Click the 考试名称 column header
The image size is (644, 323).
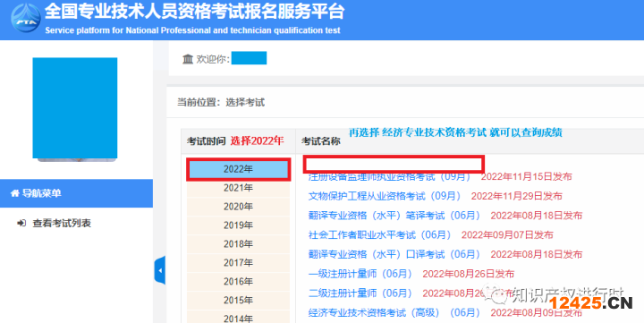(321, 141)
